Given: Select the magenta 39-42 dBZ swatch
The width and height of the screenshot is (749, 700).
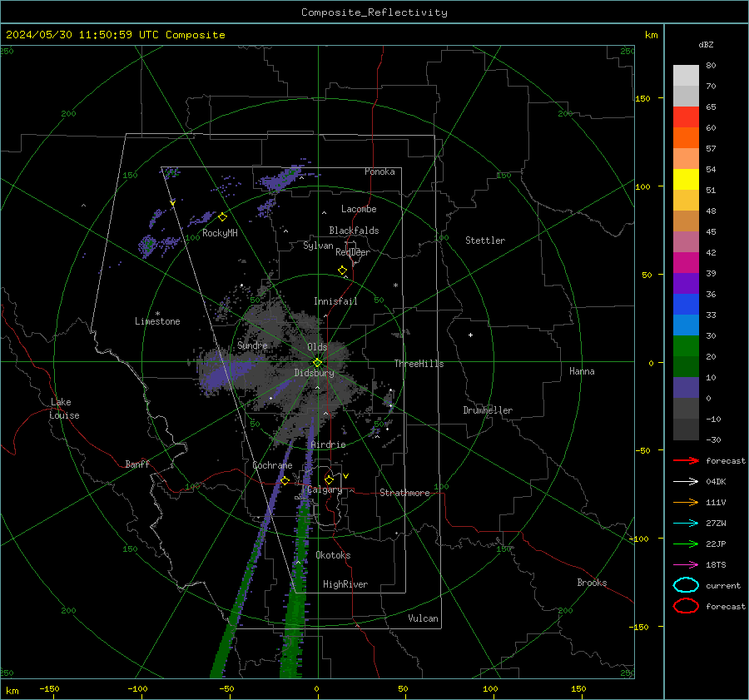Looking at the screenshot, I should (686, 263).
